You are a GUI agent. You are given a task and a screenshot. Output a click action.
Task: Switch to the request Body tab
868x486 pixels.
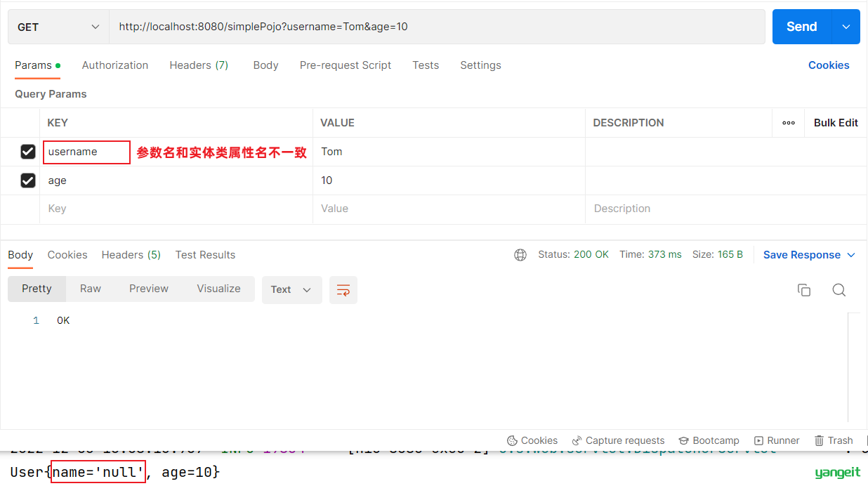click(265, 65)
